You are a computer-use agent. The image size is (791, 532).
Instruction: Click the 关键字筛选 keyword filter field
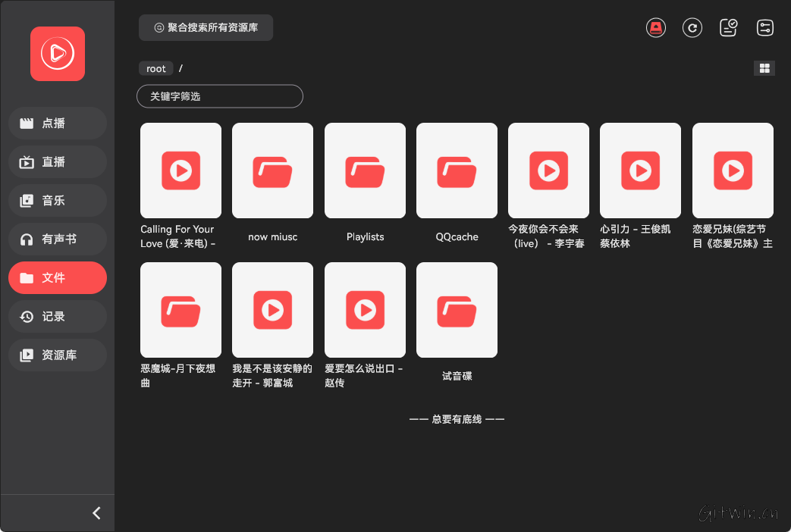click(219, 96)
